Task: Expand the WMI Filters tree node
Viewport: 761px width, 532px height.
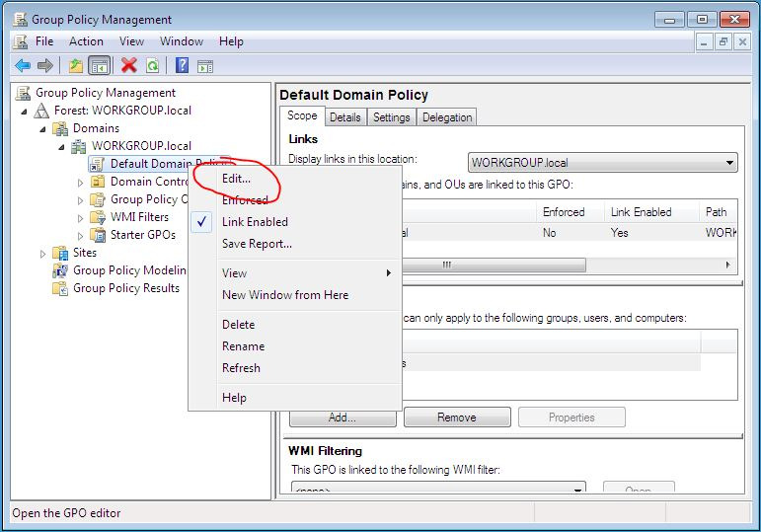Action: tap(81, 217)
